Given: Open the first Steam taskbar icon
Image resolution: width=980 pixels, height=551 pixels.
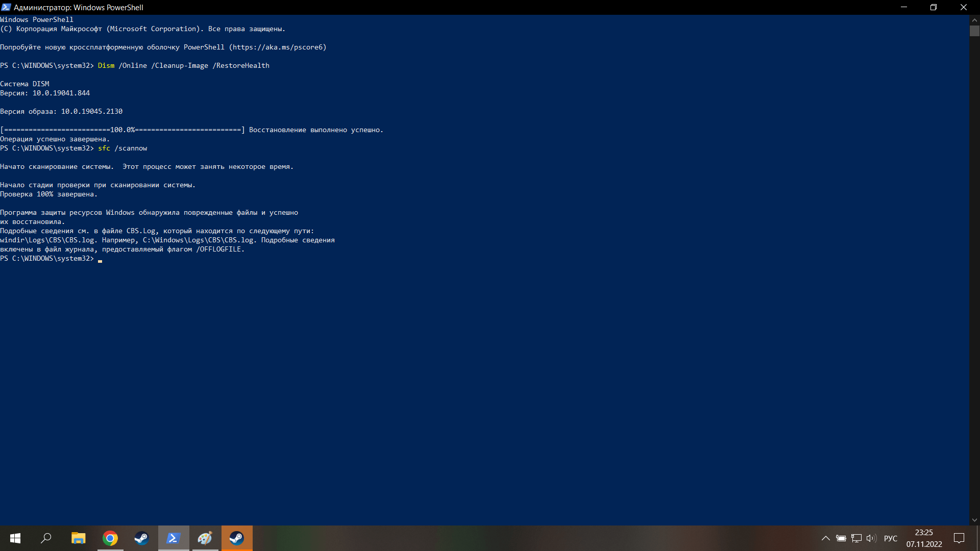Looking at the screenshot, I should [141, 538].
